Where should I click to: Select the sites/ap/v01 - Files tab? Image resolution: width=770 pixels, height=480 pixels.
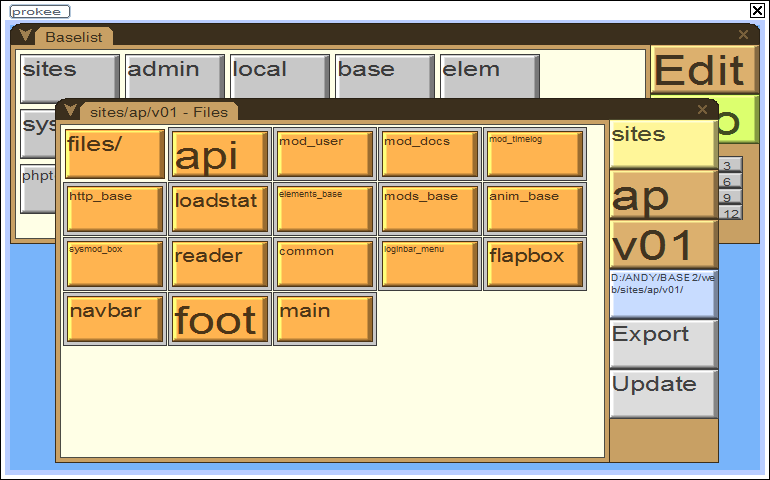coord(158,111)
